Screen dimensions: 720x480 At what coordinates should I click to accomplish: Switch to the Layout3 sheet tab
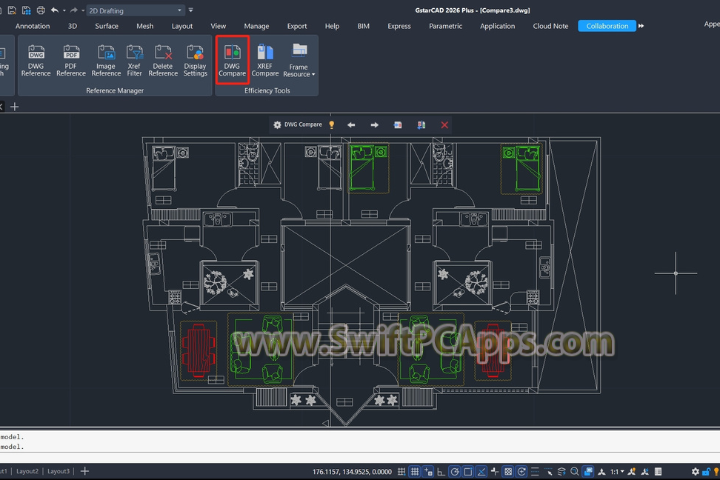58,471
